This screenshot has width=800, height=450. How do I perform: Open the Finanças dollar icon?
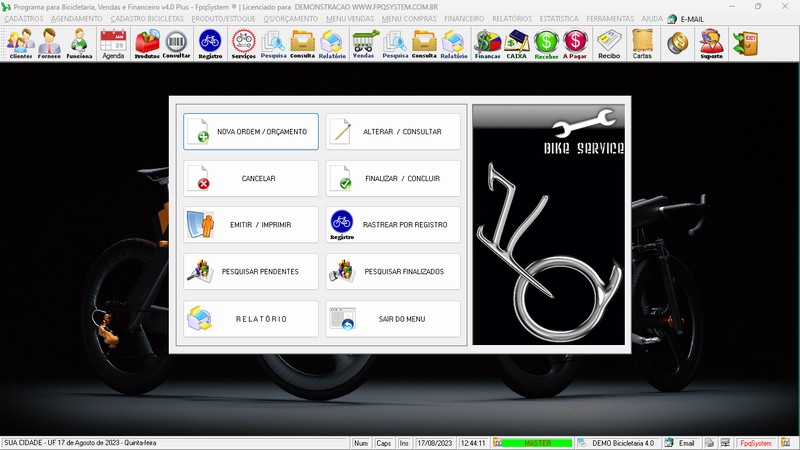[487, 44]
